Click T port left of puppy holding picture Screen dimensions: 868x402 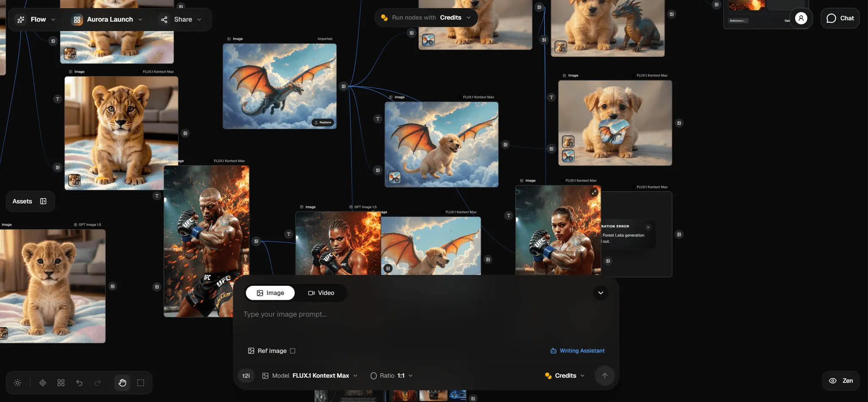click(551, 97)
